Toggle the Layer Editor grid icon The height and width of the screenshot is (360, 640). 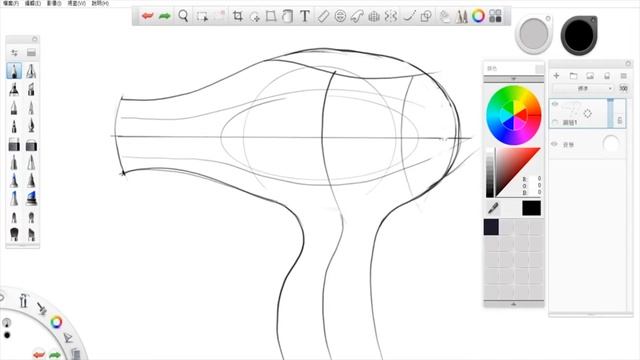pos(496,16)
